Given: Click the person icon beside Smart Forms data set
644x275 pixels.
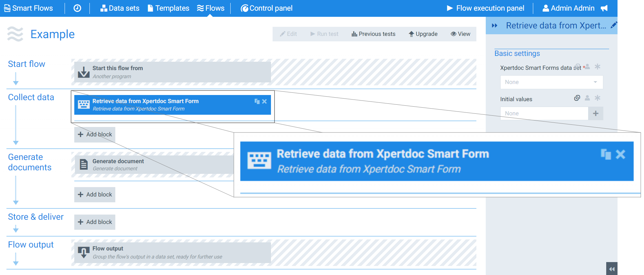Looking at the screenshot, I should (587, 67).
